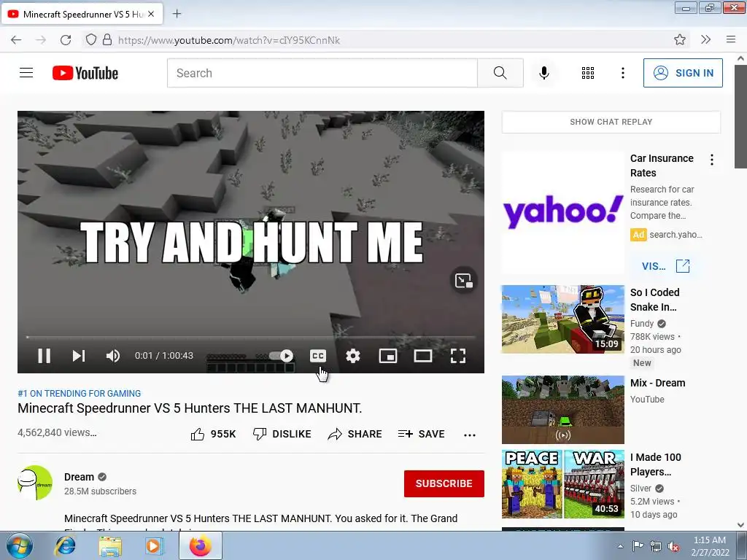
Task: Launch Internet Explorer from taskbar
Action: [x=65, y=546]
